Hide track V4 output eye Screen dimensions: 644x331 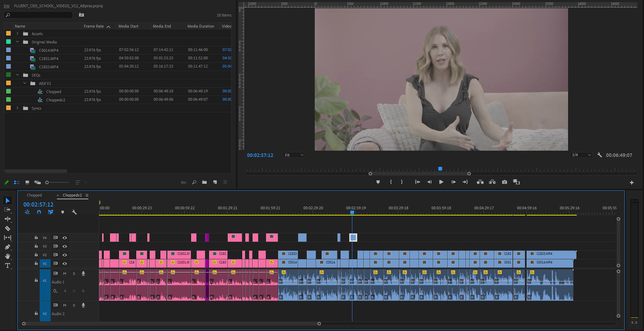pyautogui.click(x=65, y=238)
